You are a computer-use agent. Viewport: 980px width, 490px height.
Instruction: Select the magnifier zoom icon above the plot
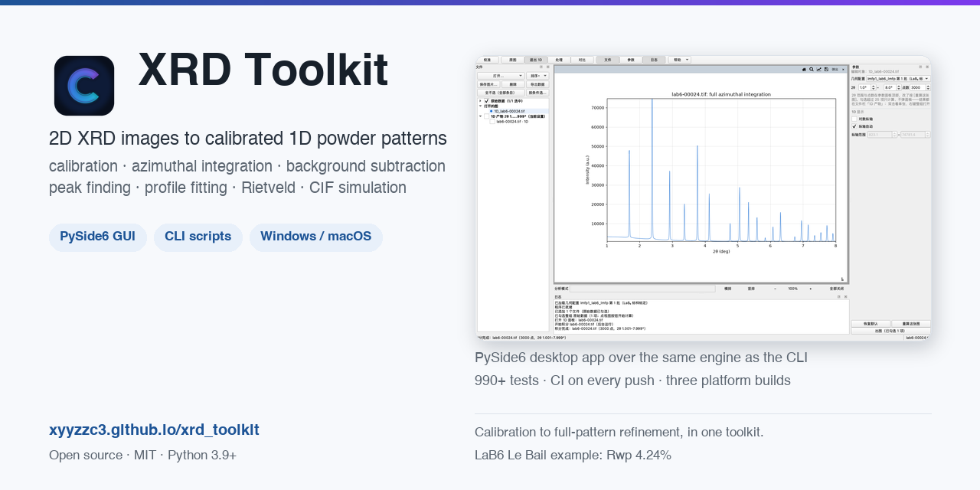tap(812, 70)
